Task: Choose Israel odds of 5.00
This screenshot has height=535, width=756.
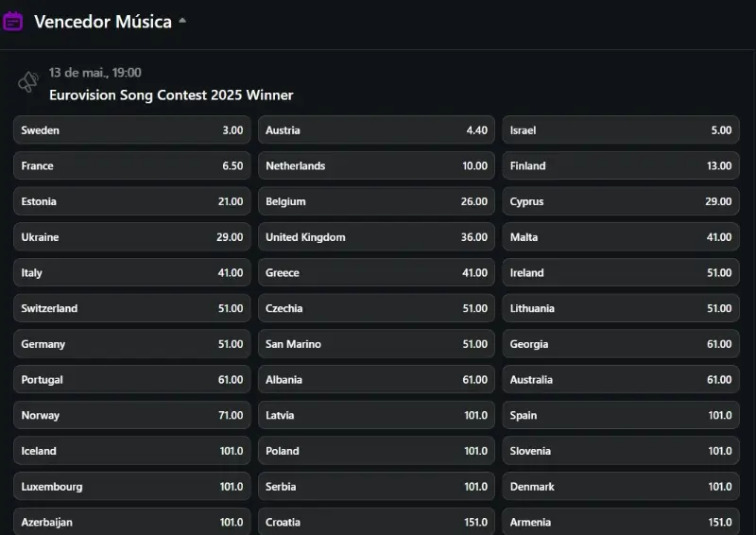Action: point(621,130)
